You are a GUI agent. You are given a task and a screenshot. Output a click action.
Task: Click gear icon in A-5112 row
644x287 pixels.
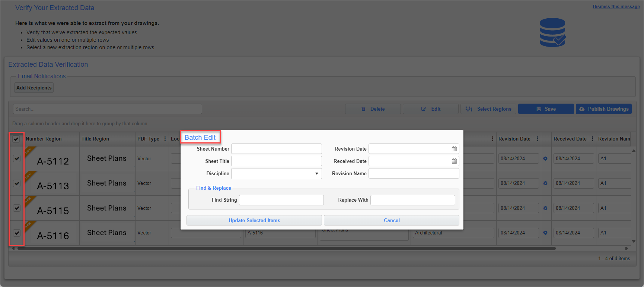point(545,158)
